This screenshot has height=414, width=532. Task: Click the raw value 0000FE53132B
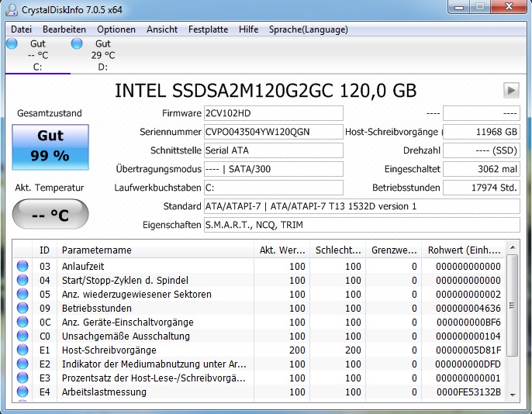[468, 392]
